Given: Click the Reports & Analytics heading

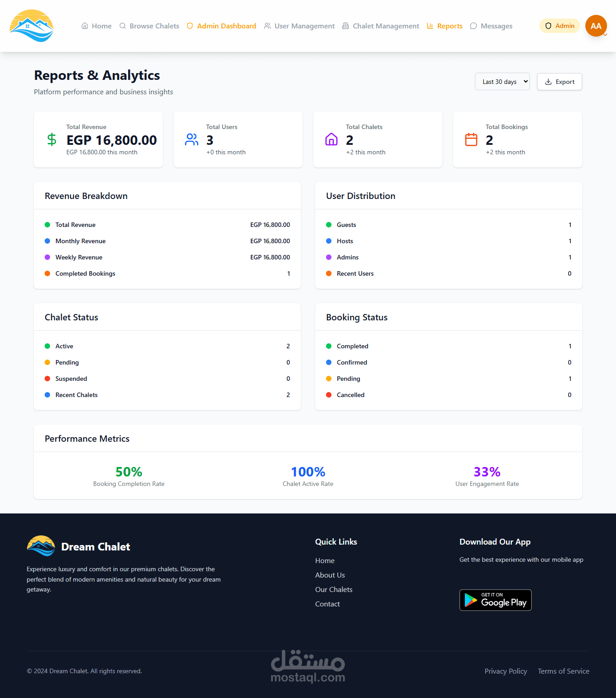Looking at the screenshot, I should (x=97, y=75).
